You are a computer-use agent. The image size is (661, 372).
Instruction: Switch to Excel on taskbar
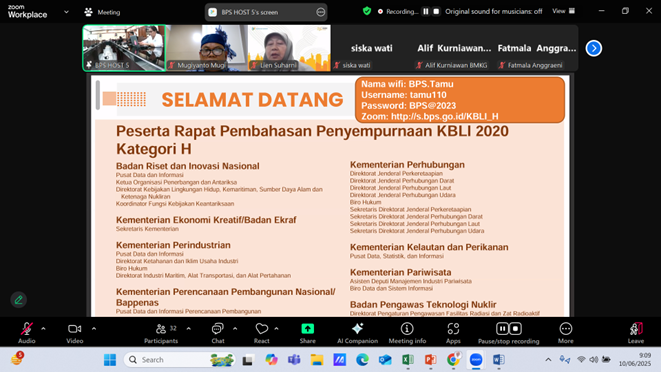point(408,360)
